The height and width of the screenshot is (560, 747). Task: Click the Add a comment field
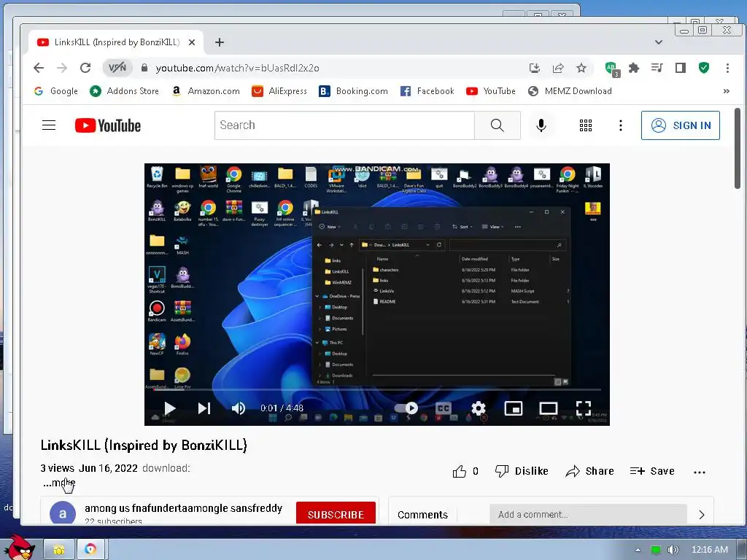coord(588,514)
